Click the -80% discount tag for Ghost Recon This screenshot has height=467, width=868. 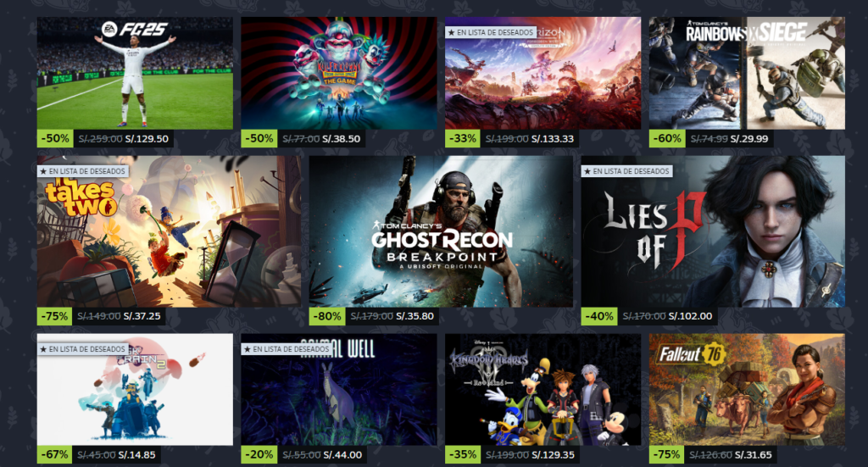(327, 316)
